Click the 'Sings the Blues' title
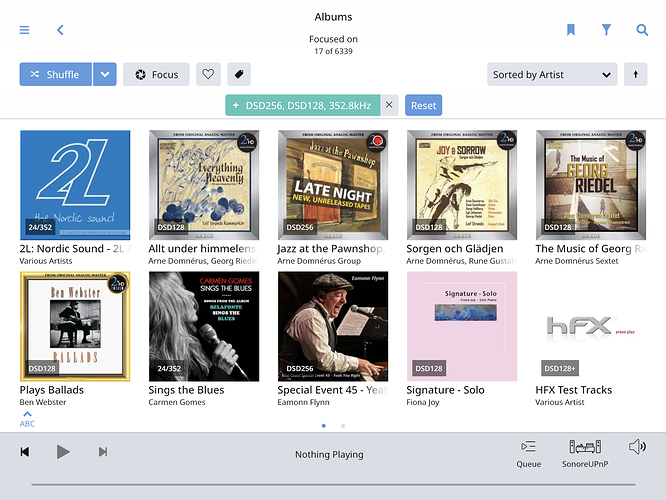The height and width of the screenshot is (500, 666). pyautogui.click(x=186, y=390)
